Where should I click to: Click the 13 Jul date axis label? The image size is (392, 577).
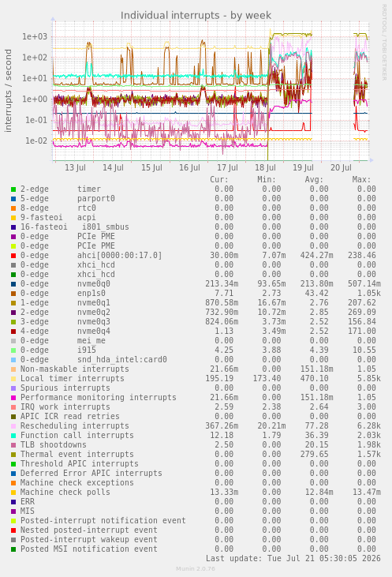76,168
